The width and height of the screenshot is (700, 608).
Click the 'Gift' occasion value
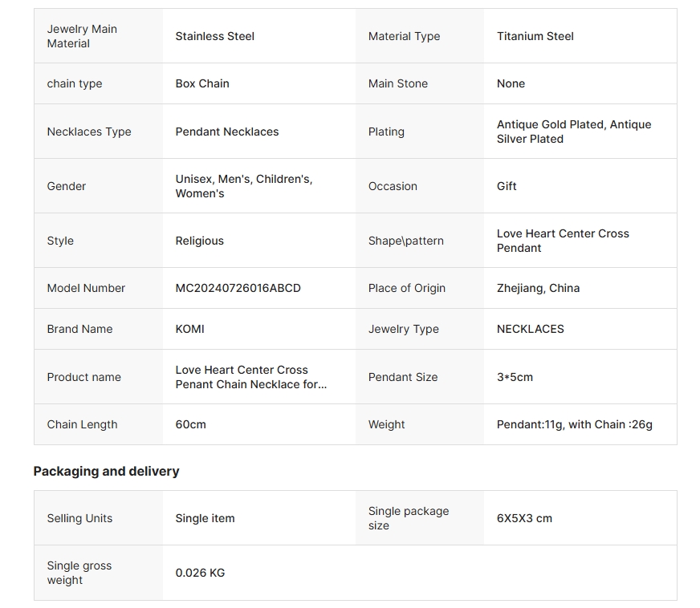(507, 186)
